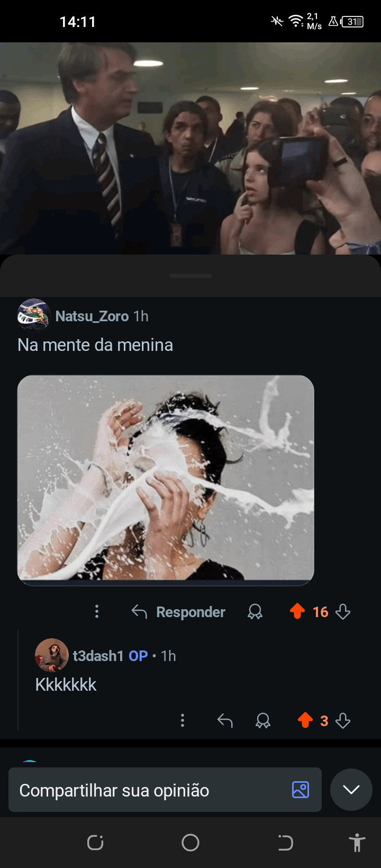This screenshot has height=868, width=381.
Task: Attach an image to your comment
Action: tap(300, 790)
